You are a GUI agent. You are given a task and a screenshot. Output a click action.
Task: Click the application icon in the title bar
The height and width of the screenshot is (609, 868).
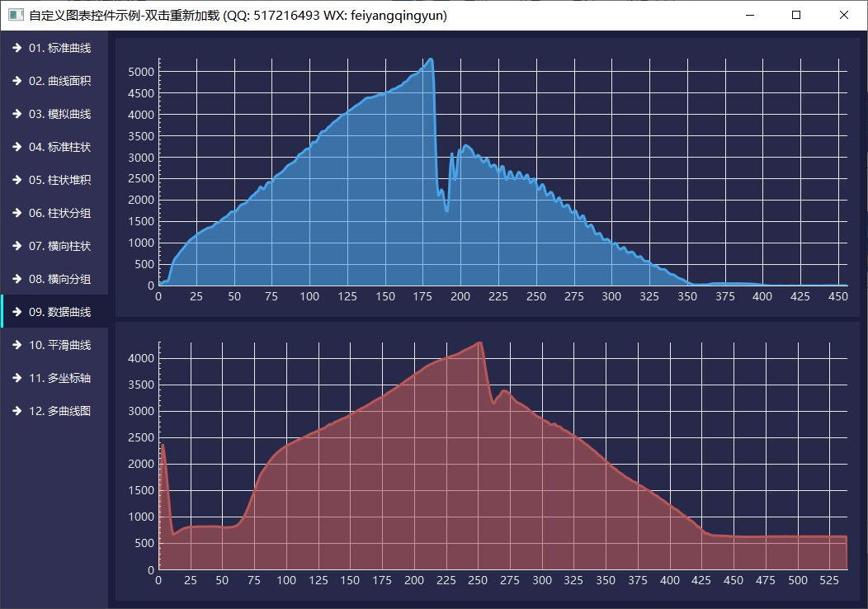(x=15, y=15)
